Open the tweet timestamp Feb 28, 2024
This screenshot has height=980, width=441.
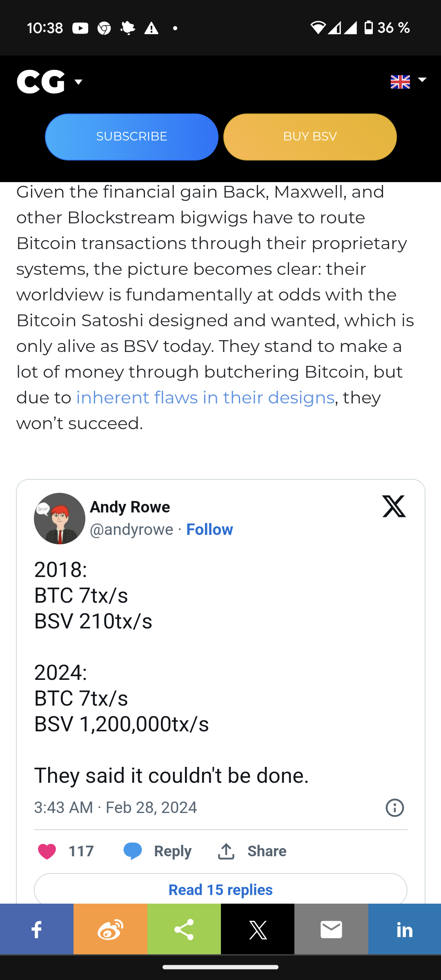[116, 808]
